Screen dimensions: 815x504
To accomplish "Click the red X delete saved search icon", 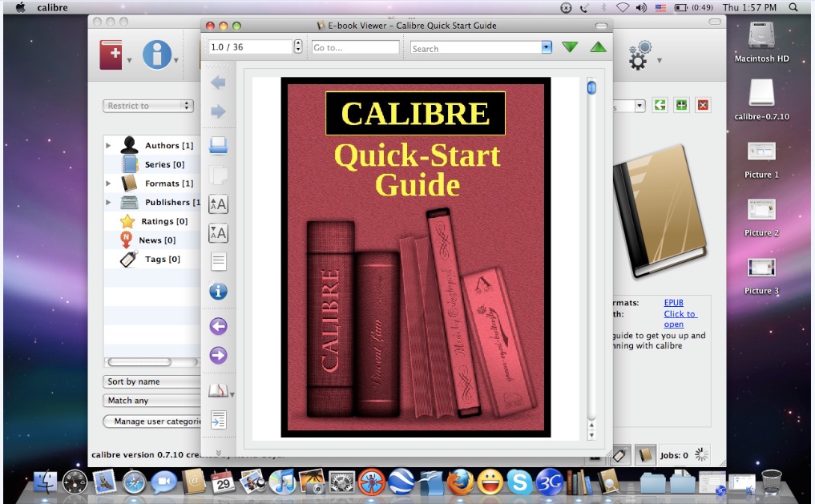I will point(703,105).
